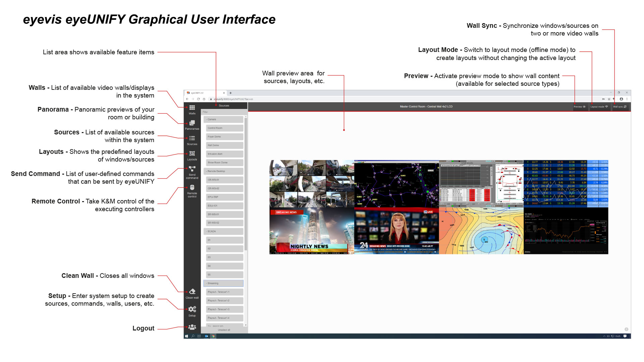The image size is (644, 362).
Task: Click the info icon at preview corner
Action: [x=626, y=329]
